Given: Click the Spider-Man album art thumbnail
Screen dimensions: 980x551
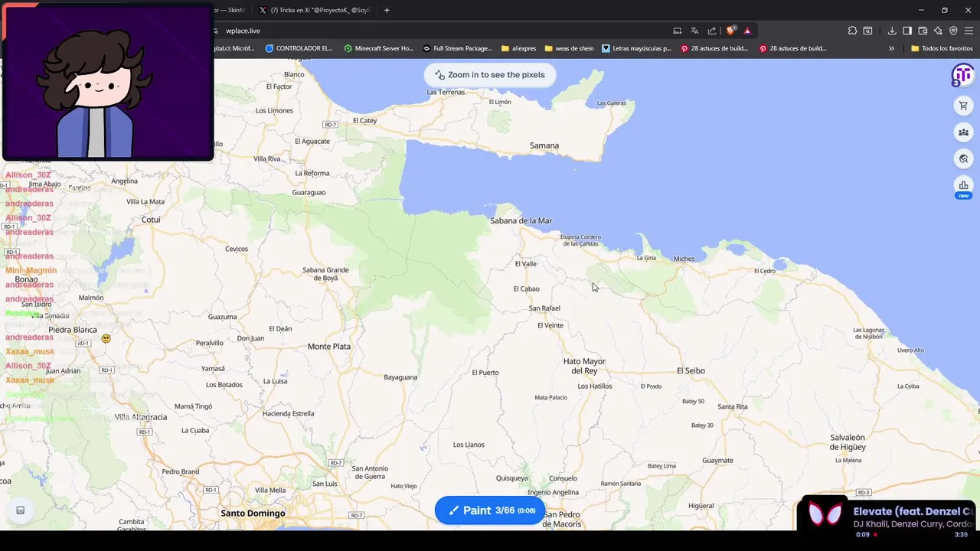Looking at the screenshot, I should point(825,514).
